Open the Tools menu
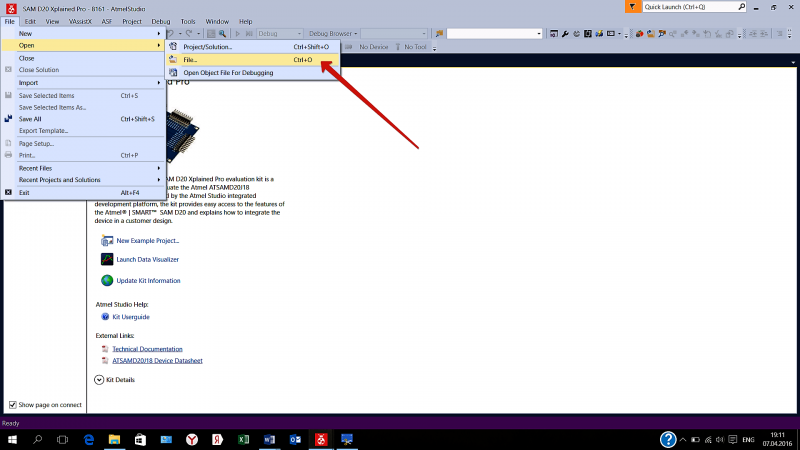Image resolution: width=800 pixels, height=450 pixels. (188, 21)
